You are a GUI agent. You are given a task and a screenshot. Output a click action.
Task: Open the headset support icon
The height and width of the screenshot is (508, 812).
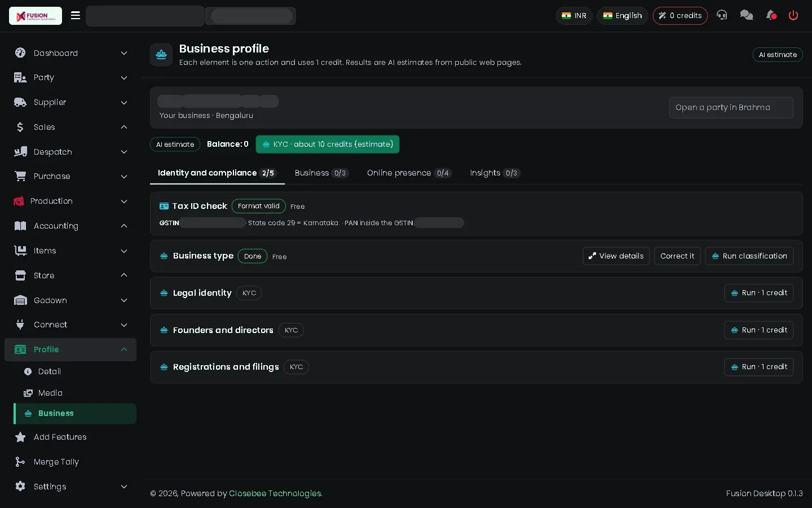(722, 15)
